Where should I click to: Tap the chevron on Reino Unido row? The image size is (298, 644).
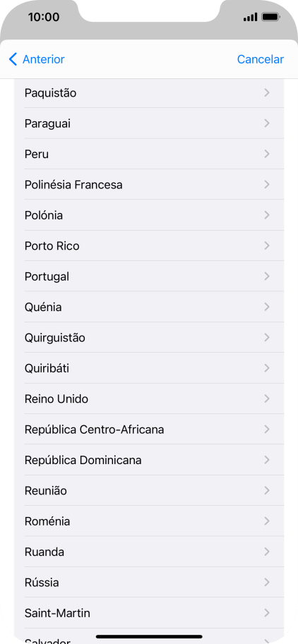click(267, 399)
